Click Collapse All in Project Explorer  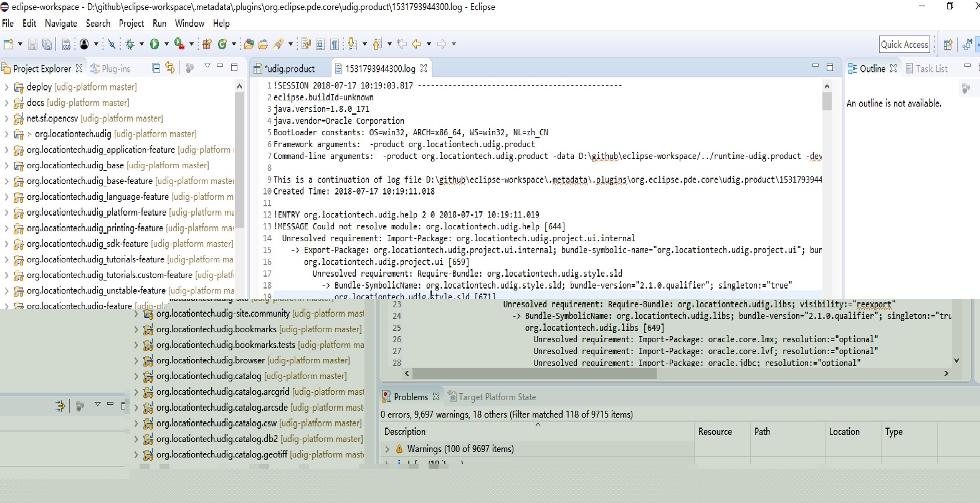(x=156, y=68)
